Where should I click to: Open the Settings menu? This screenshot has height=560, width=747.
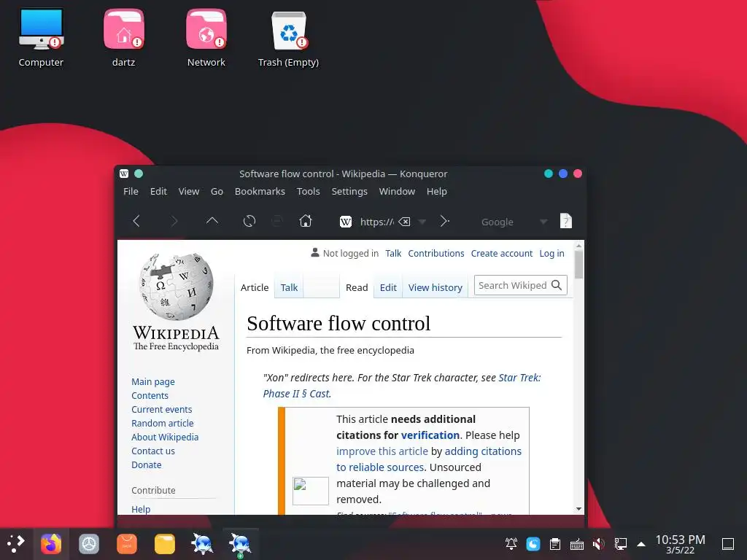(x=349, y=192)
